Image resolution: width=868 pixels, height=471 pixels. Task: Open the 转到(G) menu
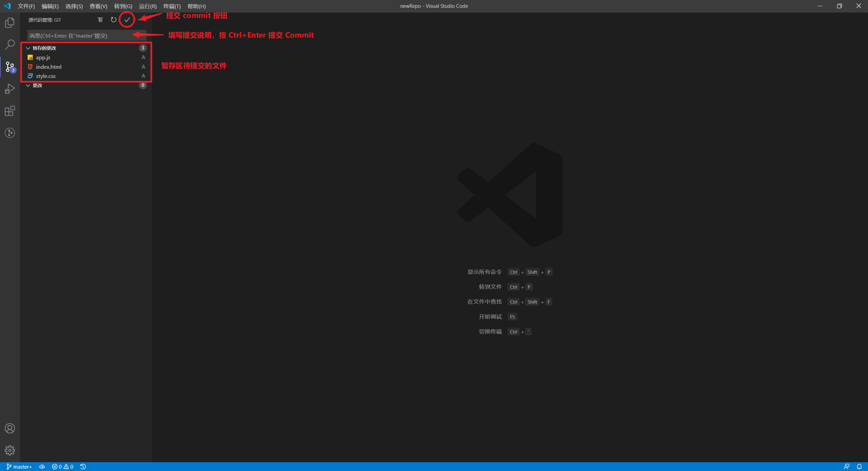[x=123, y=6]
